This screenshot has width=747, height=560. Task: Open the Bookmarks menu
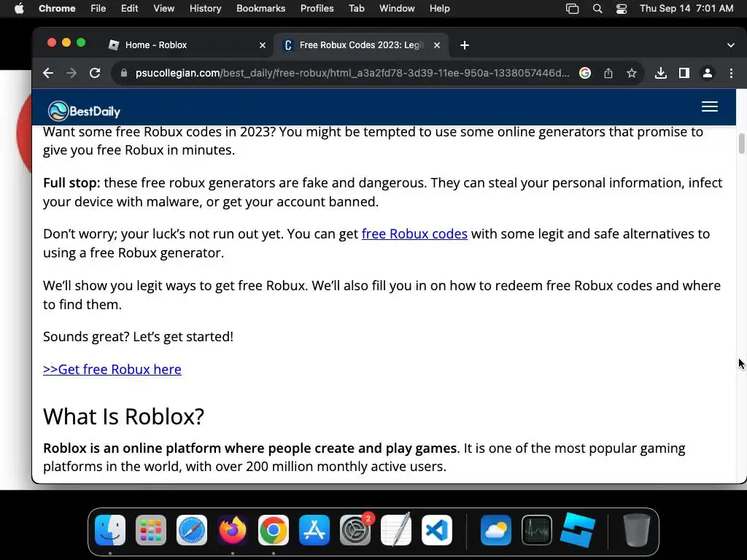pos(261,9)
